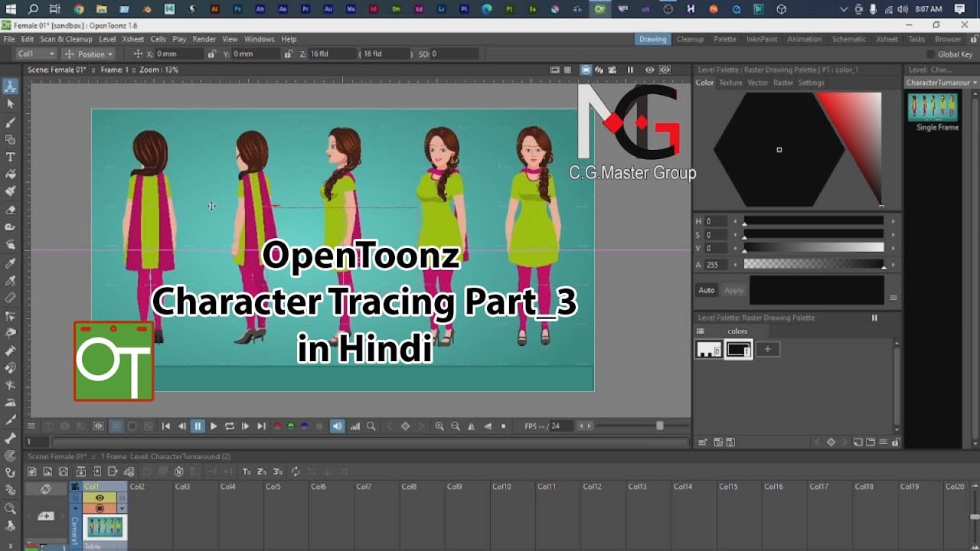
Task: Click the Reframe on 2's button
Action: pos(262,471)
